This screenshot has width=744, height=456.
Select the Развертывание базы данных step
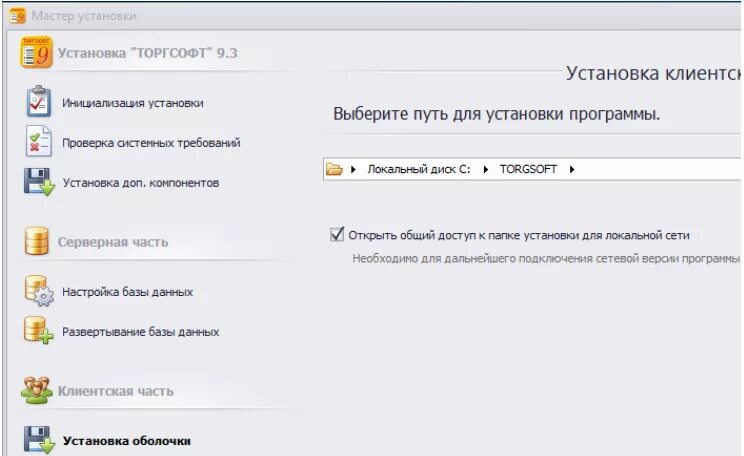click(x=141, y=332)
